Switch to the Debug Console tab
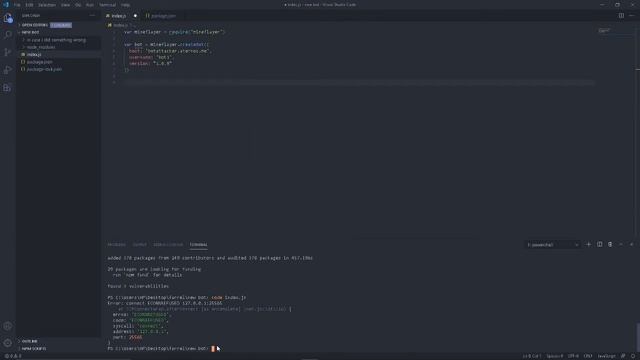 [x=168, y=244]
